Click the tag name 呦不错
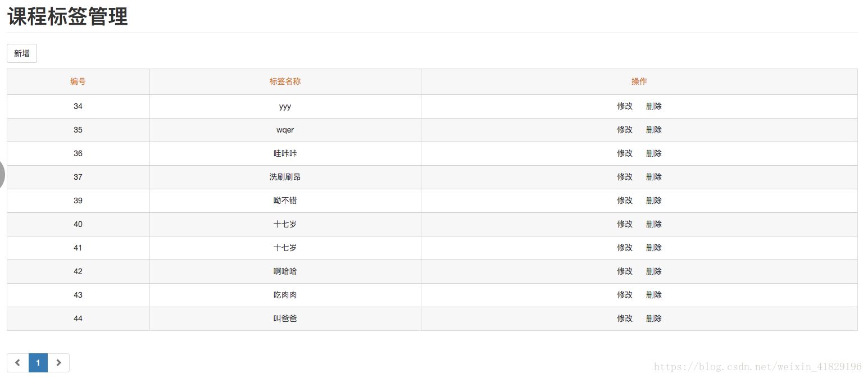868x378 pixels. [285, 201]
